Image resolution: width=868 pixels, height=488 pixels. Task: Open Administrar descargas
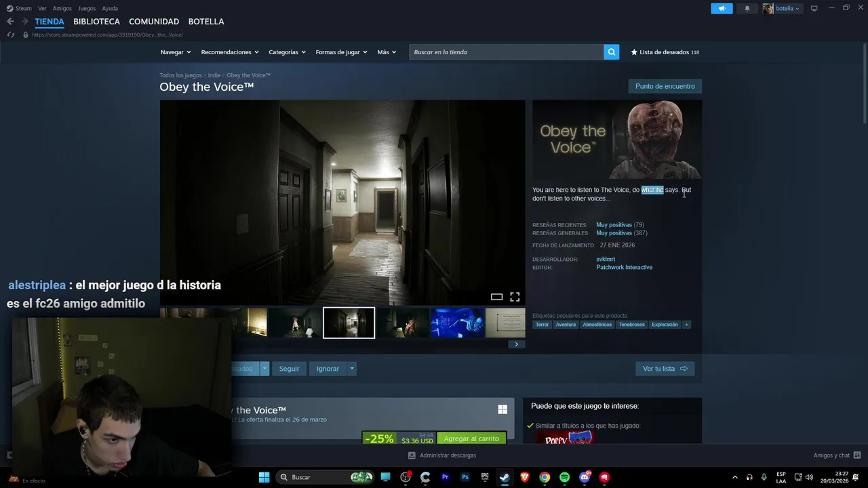click(x=442, y=455)
